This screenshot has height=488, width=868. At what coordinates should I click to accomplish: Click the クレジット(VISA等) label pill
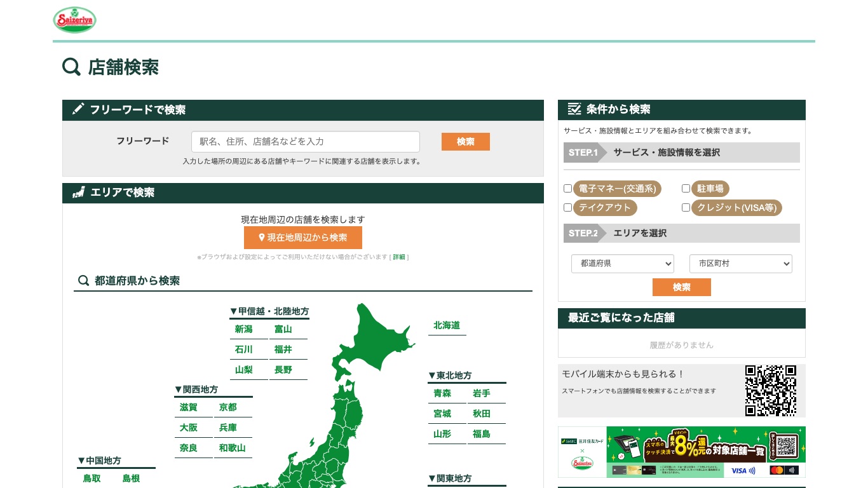pyautogui.click(x=737, y=208)
